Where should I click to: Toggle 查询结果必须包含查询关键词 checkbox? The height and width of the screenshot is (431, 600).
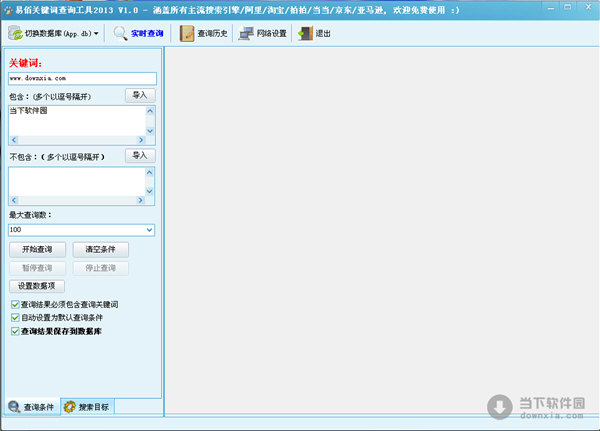[14, 304]
